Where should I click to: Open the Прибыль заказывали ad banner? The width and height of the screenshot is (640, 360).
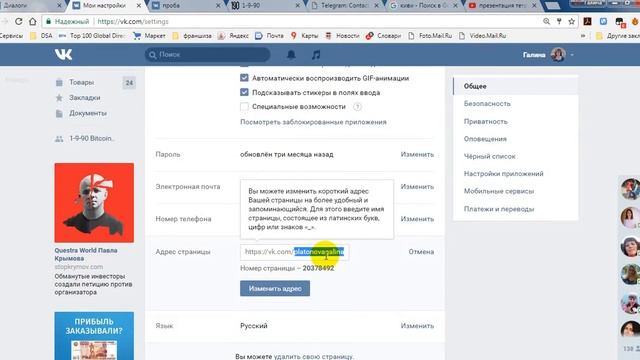click(x=94, y=336)
